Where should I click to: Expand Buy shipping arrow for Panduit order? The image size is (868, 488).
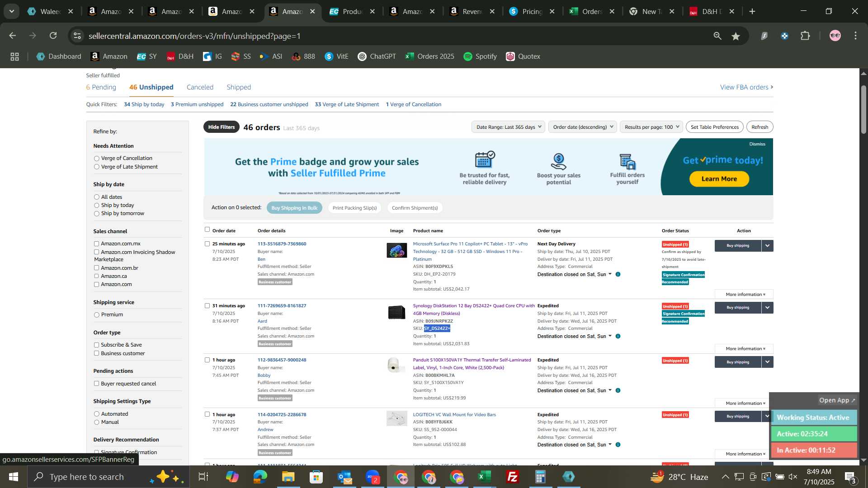pos(767,362)
